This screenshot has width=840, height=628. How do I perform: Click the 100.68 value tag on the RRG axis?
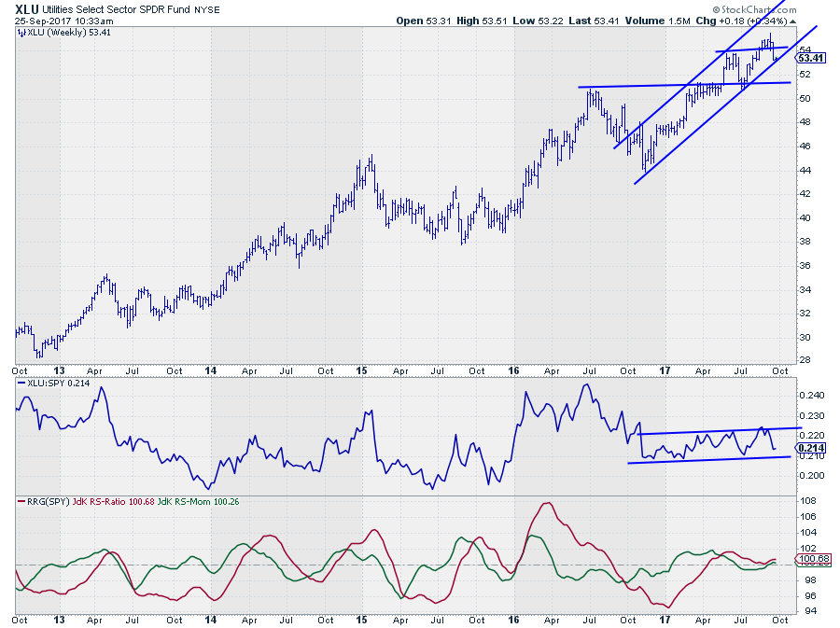tap(814, 560)
